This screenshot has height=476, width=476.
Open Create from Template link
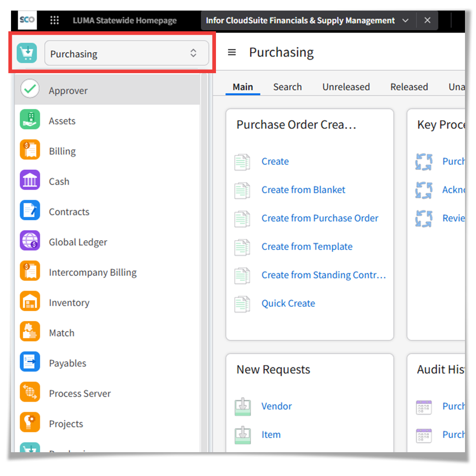click(307, 246)
